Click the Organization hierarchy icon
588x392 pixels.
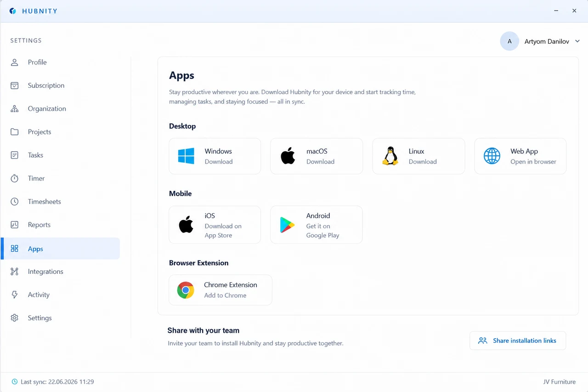[15, 108]
